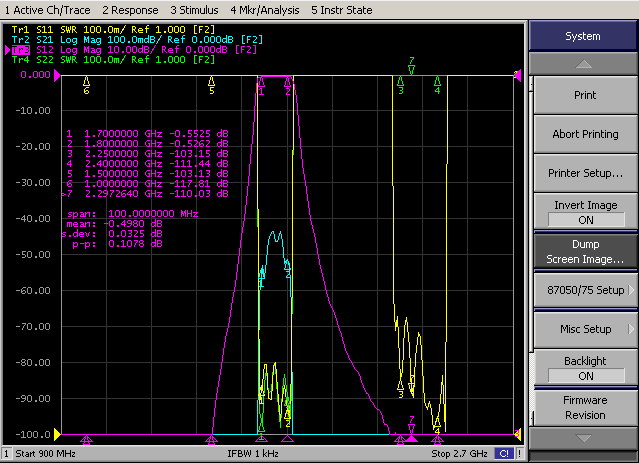
Task: Click the C! correction status indicator
Action: (x=504, y=454)
